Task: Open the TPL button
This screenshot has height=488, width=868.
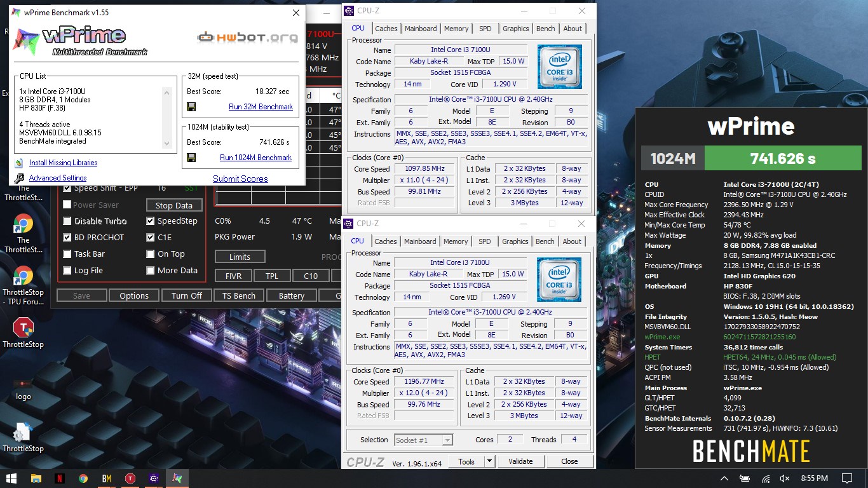Action: [272, 276]
